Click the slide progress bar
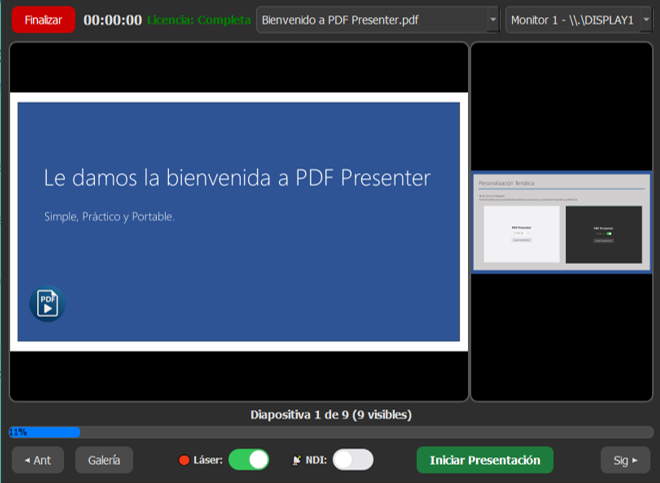This screenshot has width=660, height=483. coord(331,432)
